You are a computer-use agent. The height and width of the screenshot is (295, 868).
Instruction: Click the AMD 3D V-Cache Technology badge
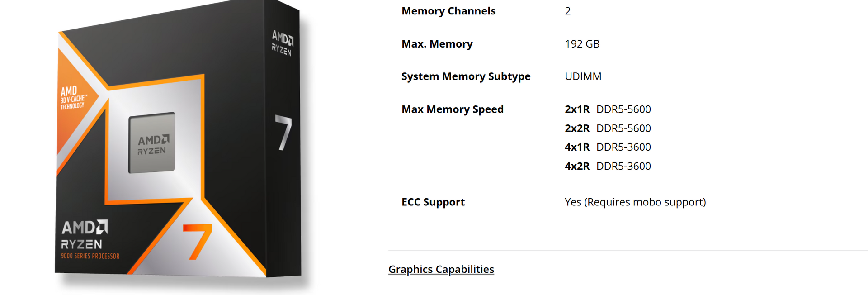73,98
